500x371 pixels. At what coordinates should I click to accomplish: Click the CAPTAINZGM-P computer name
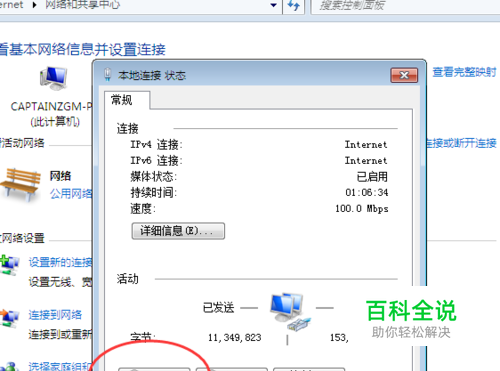point(51,107)
